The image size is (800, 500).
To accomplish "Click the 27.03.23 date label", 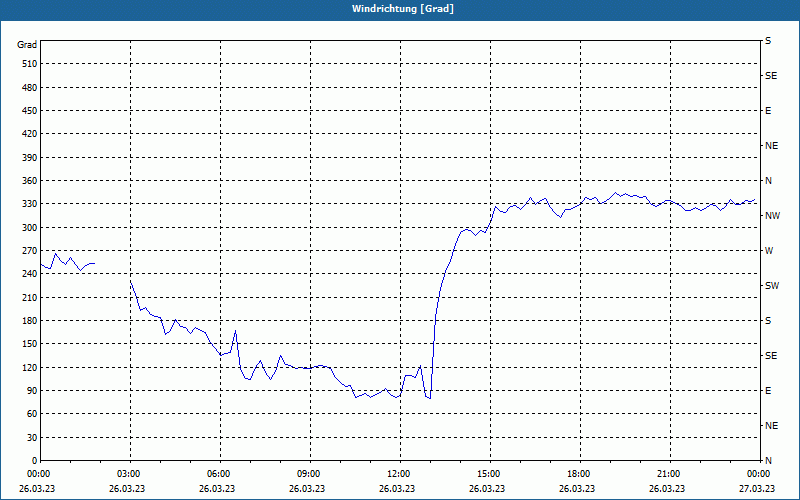I will pyautogui.click(x=757, y=489).
